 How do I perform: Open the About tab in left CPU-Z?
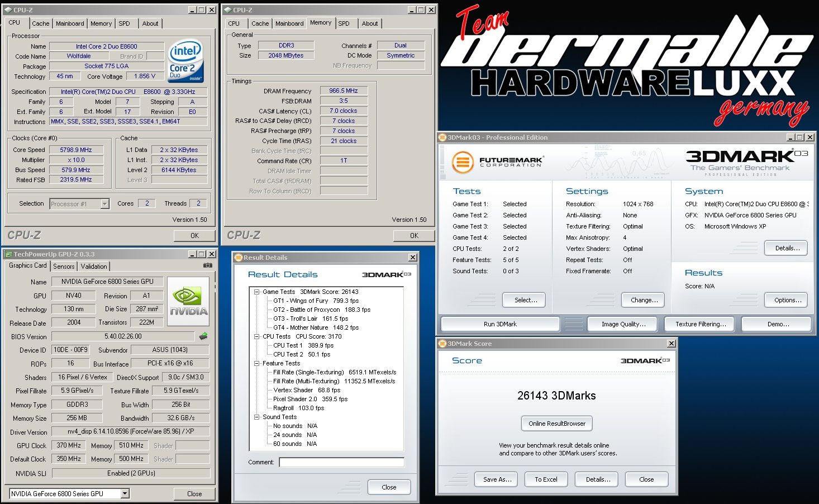pos(150,23)
